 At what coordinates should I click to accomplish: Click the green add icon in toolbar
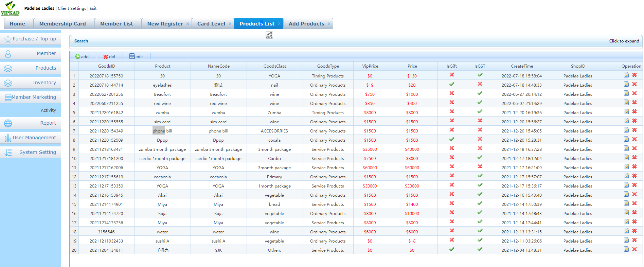pyautogui.click(x=78, y=57)
